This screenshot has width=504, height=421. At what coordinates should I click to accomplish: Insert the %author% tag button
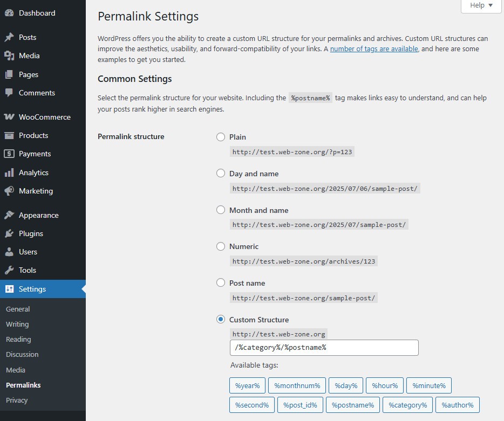pos(458,405)
